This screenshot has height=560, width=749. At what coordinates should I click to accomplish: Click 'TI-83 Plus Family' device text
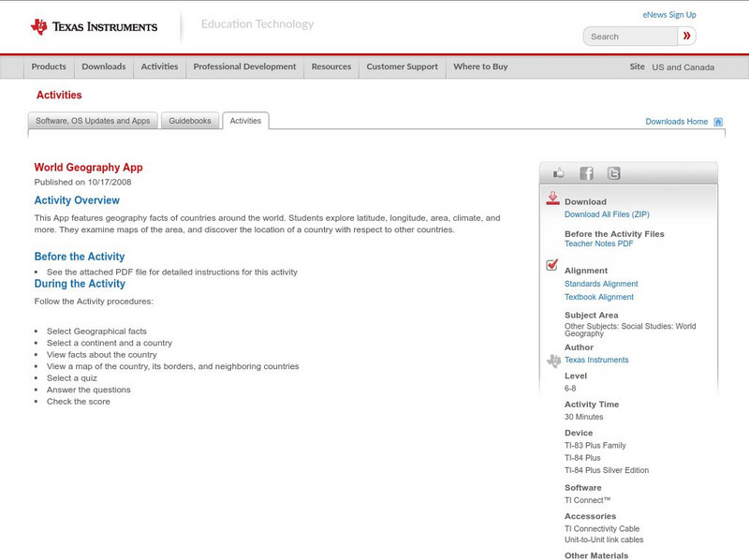point(595,446)
